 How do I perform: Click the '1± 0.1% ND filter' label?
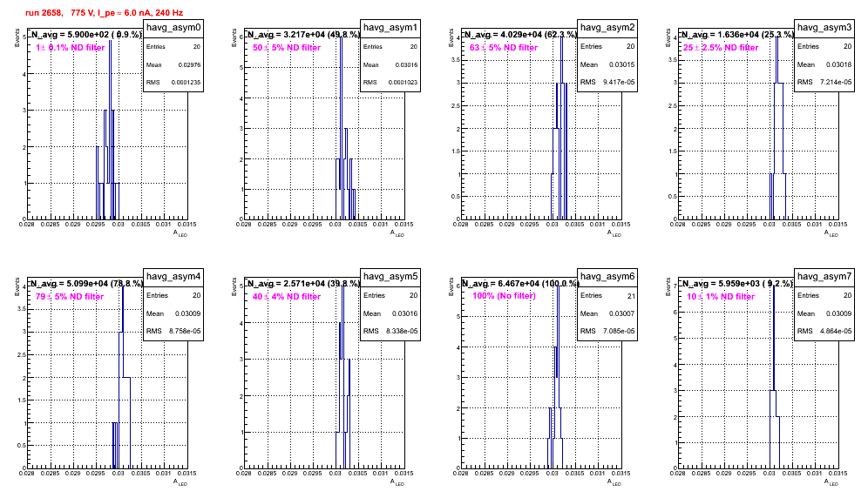coord(71,48)
